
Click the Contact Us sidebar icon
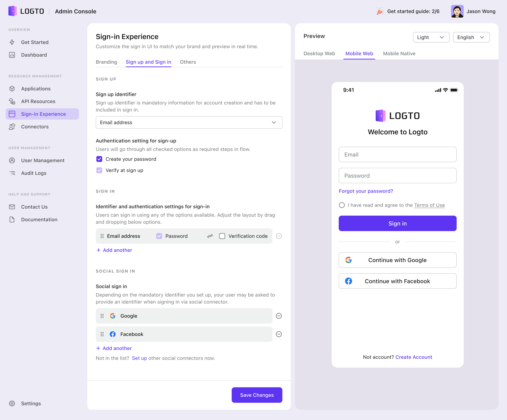pyautogui.click(x=12, y=207)
